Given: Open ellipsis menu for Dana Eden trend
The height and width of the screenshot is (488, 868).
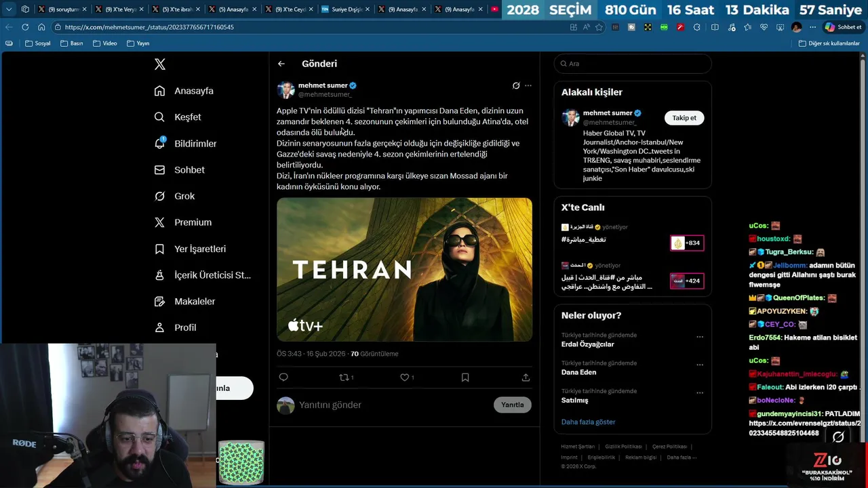Looking at the screenshot, I should [x=700, y=365].
